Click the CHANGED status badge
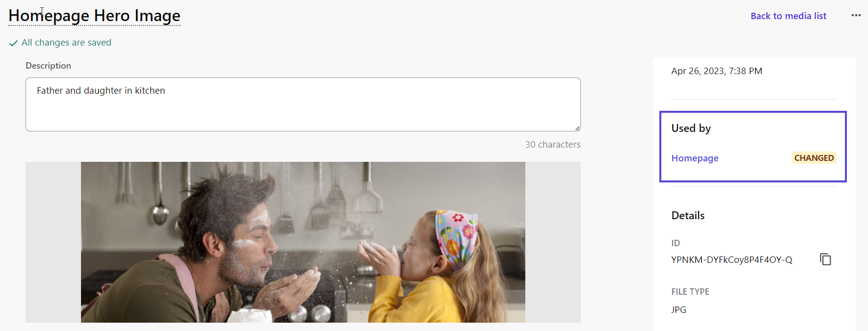 click(814, 158)
